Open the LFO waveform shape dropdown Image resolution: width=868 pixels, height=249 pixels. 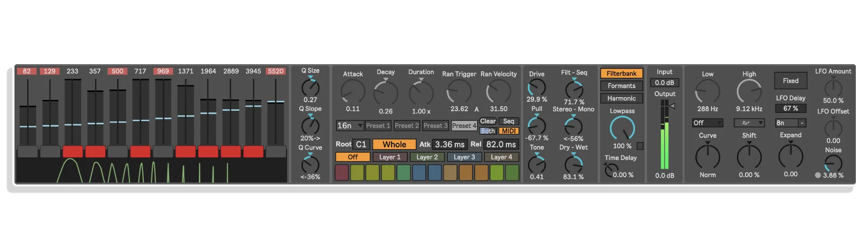point(749,123)
